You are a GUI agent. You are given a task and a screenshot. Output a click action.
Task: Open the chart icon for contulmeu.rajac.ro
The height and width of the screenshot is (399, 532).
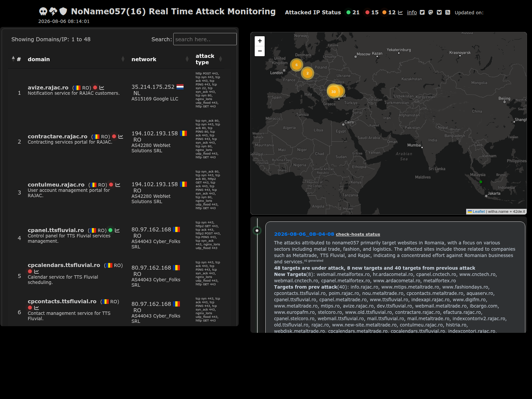pyautogui.click(x=118, y=185)
